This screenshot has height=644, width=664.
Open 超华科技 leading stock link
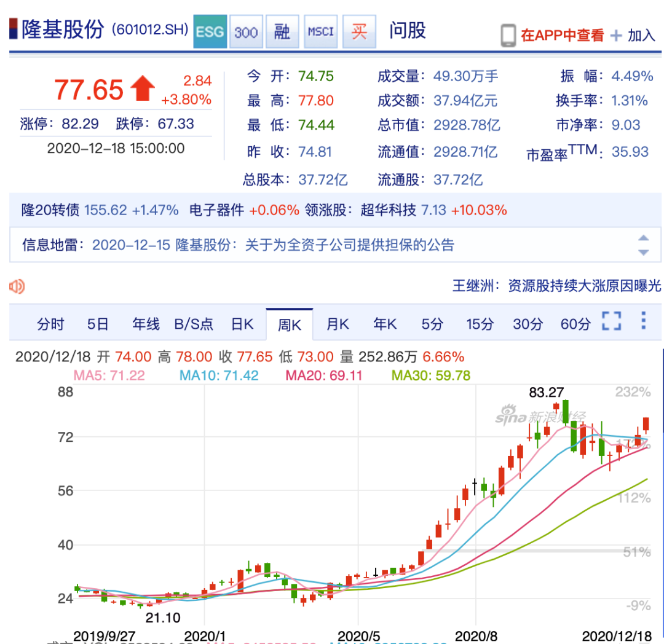point(388,210)
